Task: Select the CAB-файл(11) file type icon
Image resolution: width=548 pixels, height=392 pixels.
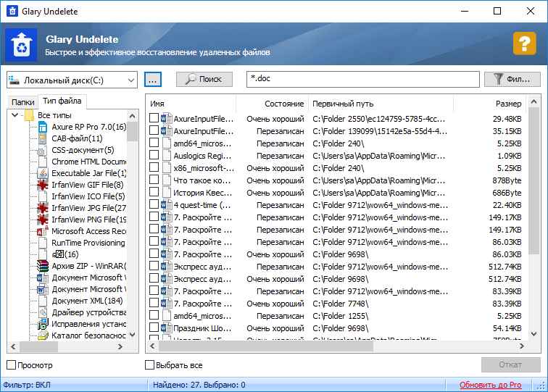Action: [x=43, y=138]
